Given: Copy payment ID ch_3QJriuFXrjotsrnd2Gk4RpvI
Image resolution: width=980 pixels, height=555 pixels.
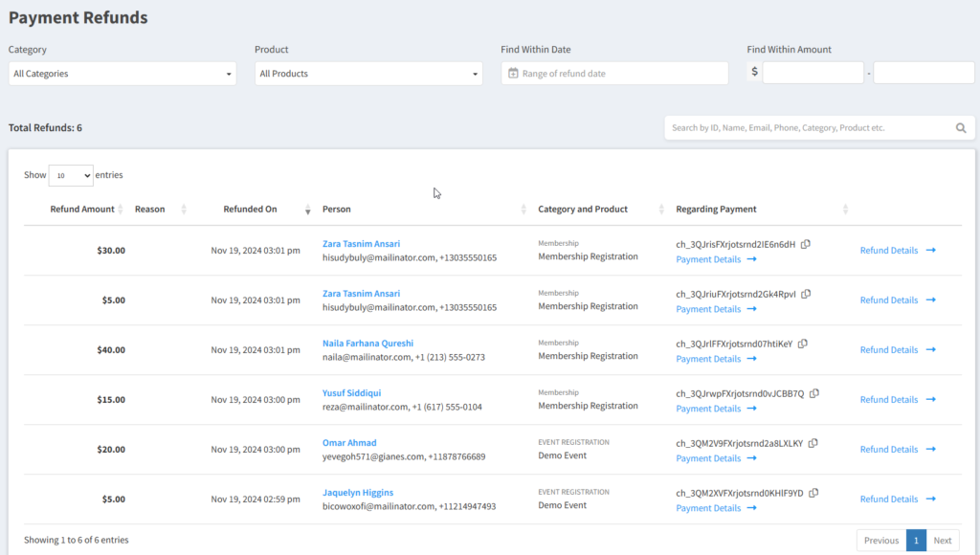Looking at the screenshot, I should [807, 294].
